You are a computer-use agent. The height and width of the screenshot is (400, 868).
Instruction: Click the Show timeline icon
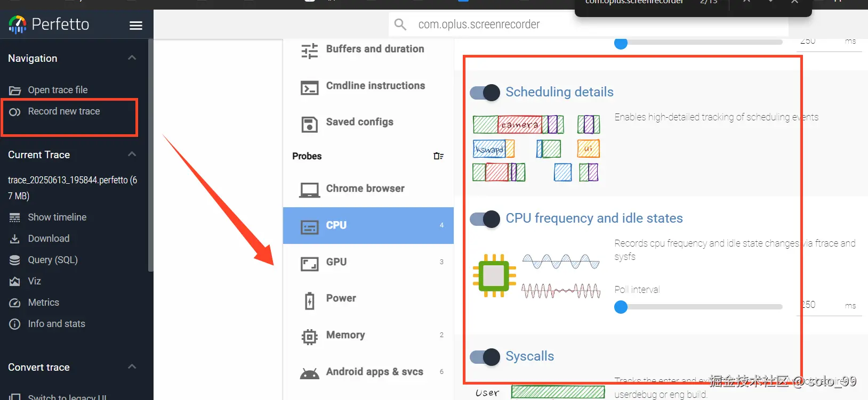point(15,218)
